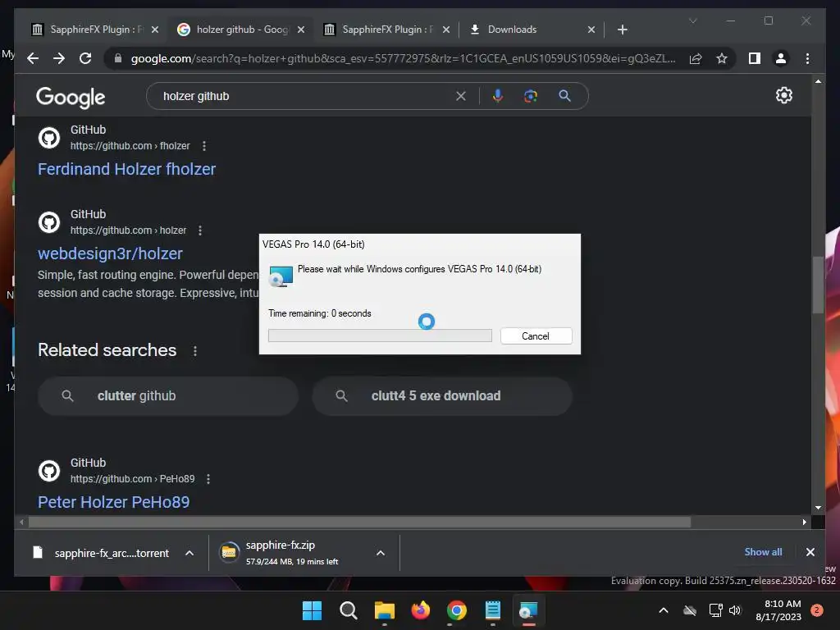Switch to Chrome in the taskbar
This screenshot has width=840, height=630.
(456, 610)
